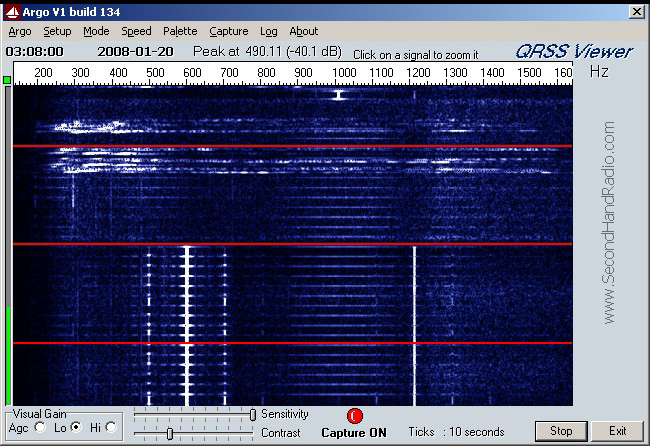Open the Log menu
This screenshot has width=650, height=446.
[x=269, y=32]
